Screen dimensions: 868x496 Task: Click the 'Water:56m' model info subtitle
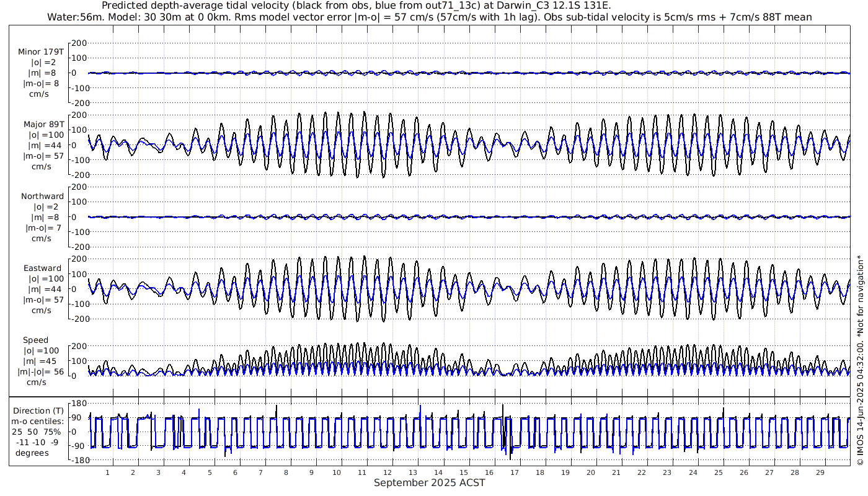pyautogui.click(x=429, y=17)
